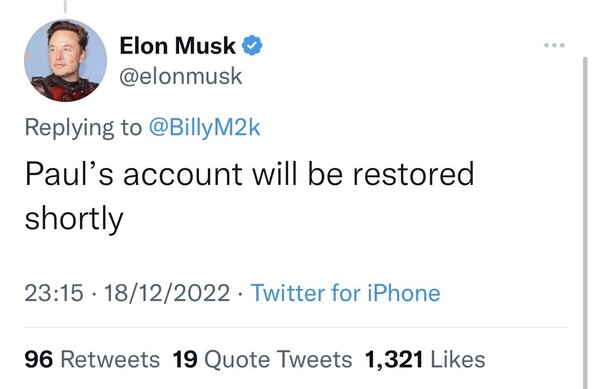Image resolution: width=592 pixels, height=389 pixels.
Task: View the 1,321 Likes list
Action: coord(425,359)
